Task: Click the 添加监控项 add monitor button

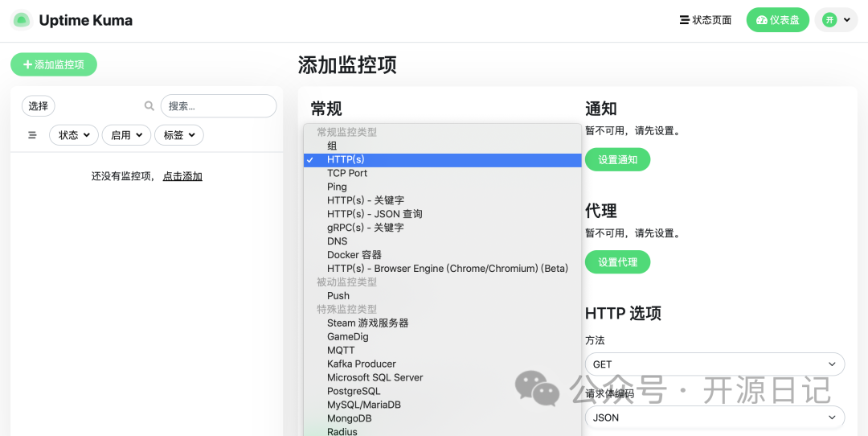Action: 54,65
